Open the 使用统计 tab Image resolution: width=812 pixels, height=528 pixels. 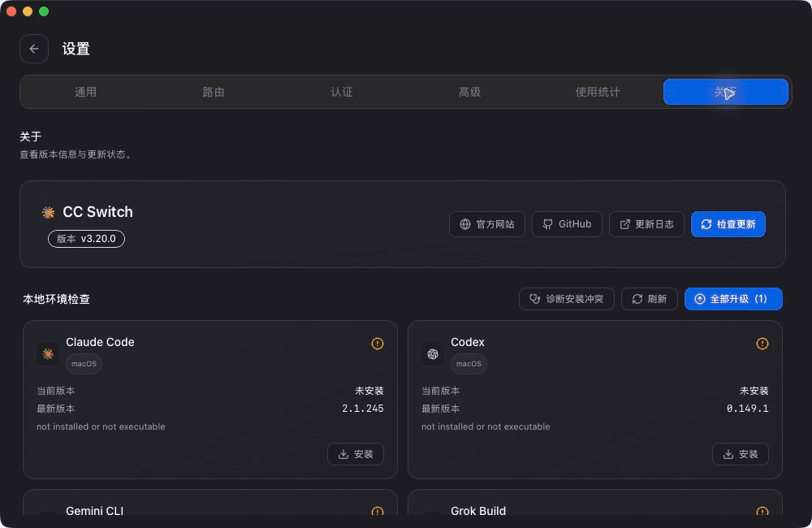pos(598,93)
